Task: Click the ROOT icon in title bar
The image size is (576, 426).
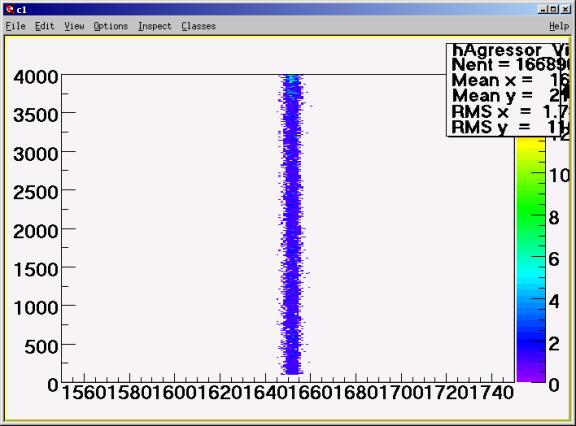Action: pos(10,10)
